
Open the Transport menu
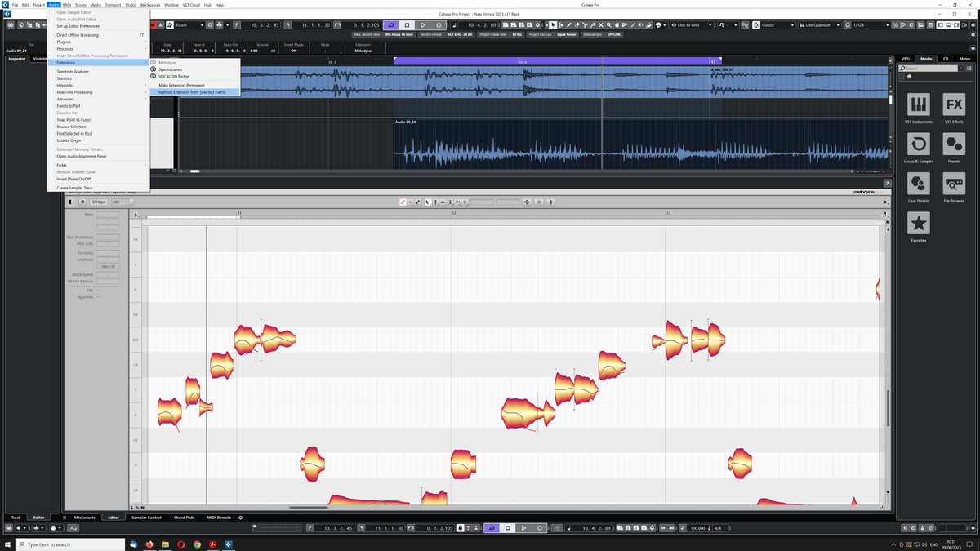pyautogui.click(x=113, y=5)
